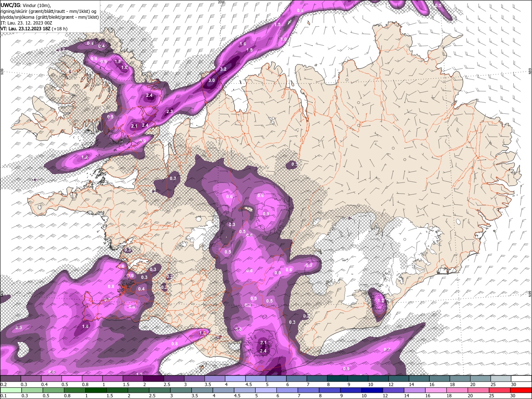Pick the light lavender swatch at 4 on upper scale
This screenshot has height=399, width=532.
click(x=235, y=379)
